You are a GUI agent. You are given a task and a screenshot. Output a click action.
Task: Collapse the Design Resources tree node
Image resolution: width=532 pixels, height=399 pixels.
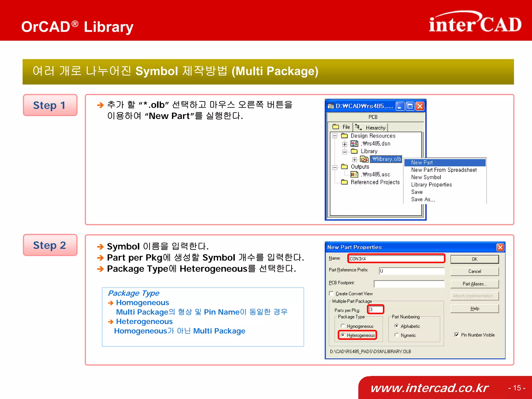[335, 136]
